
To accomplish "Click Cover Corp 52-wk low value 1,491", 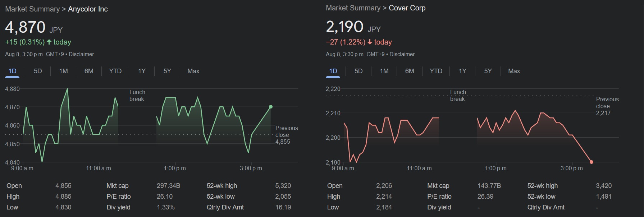I will (604, 197).
